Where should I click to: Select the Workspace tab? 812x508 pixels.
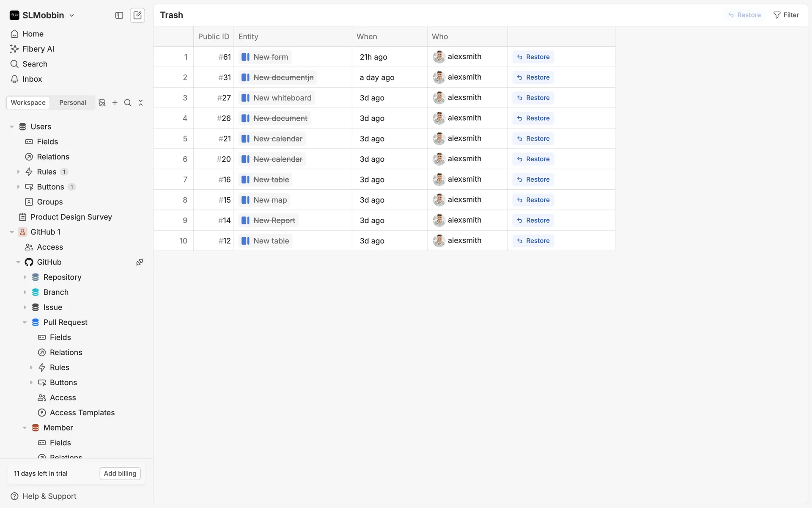pos(28,103)
